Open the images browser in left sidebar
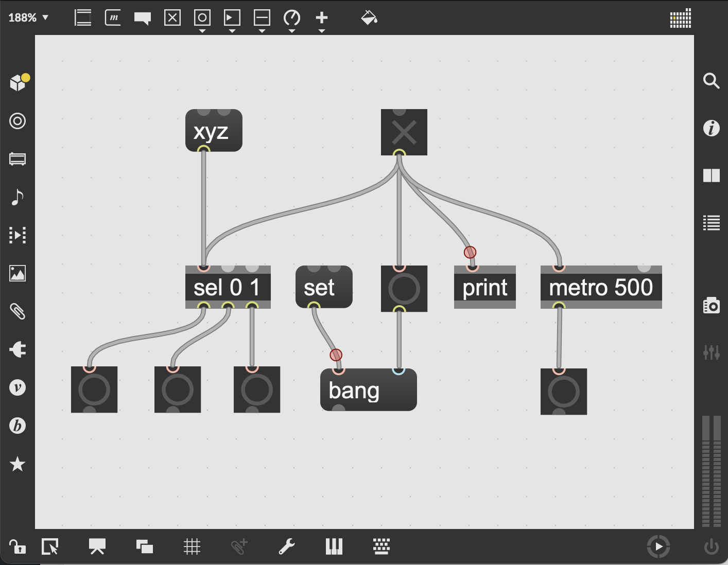This screenshot has width=728, height=565. (x=18, y=273)
